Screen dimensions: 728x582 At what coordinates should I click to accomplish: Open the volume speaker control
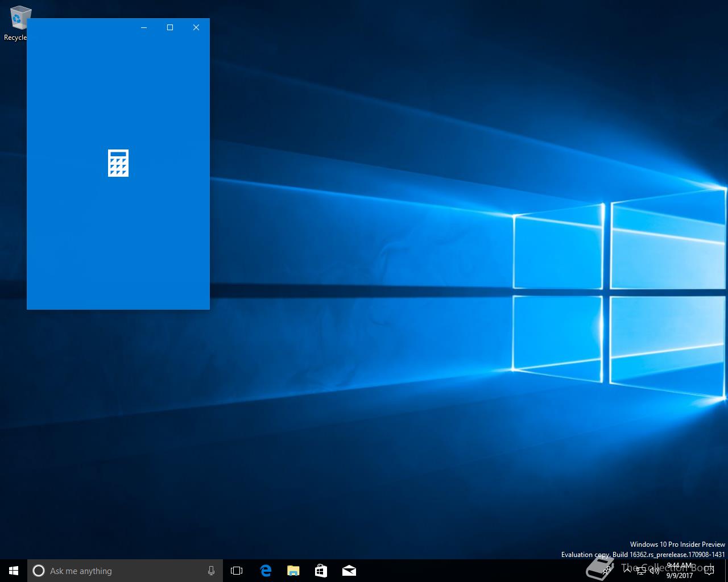pos(655,571)
